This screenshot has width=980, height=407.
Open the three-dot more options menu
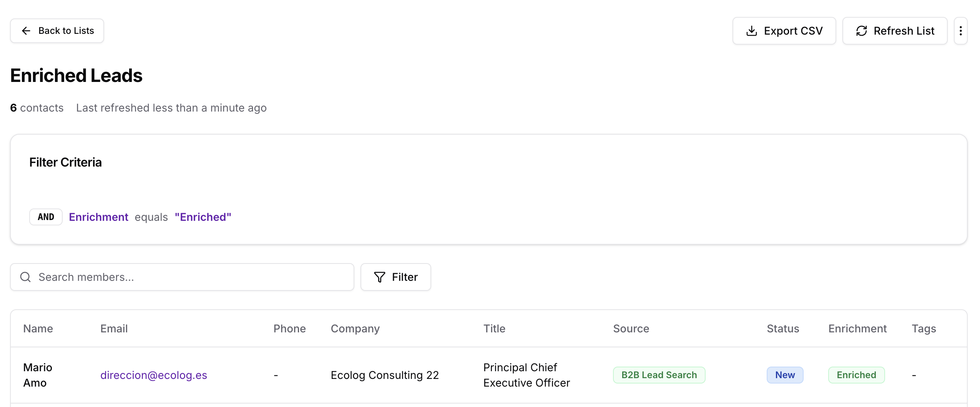pyautogui.click(x=960, y=31)
